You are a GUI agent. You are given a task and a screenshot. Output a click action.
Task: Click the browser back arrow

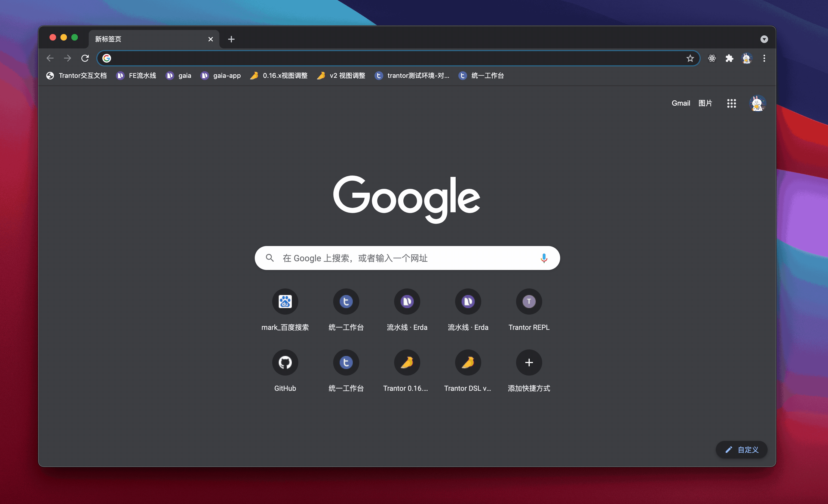50,58
